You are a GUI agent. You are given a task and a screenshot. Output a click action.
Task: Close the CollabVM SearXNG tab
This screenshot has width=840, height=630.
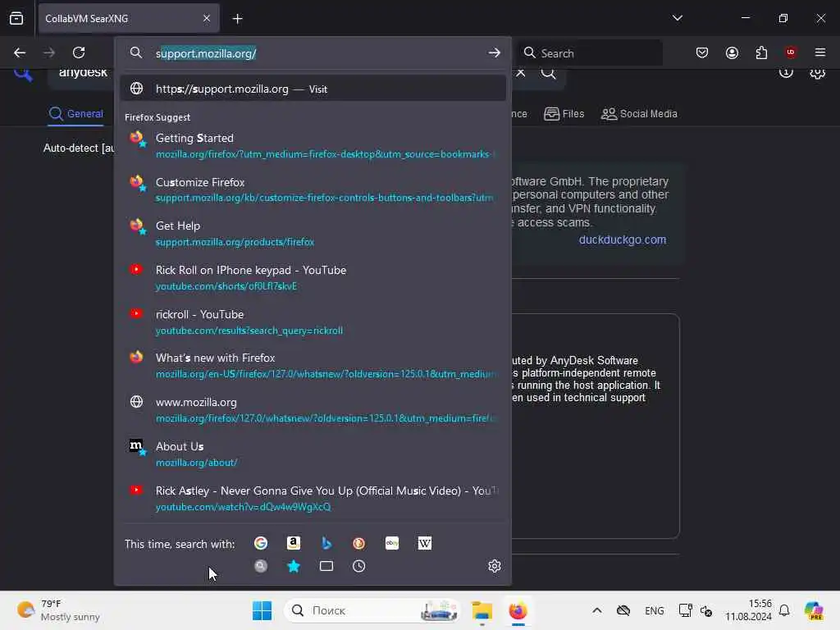(x=207, y=18)
